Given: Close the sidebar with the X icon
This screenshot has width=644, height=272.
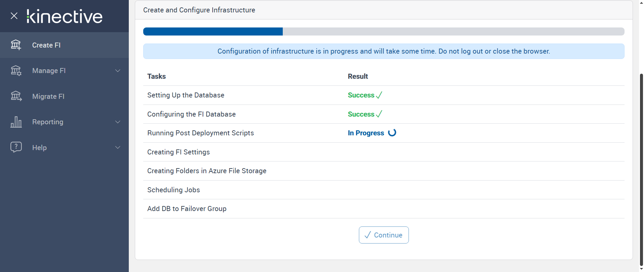Looking at the screenshot, I should (x=14, y=16).
